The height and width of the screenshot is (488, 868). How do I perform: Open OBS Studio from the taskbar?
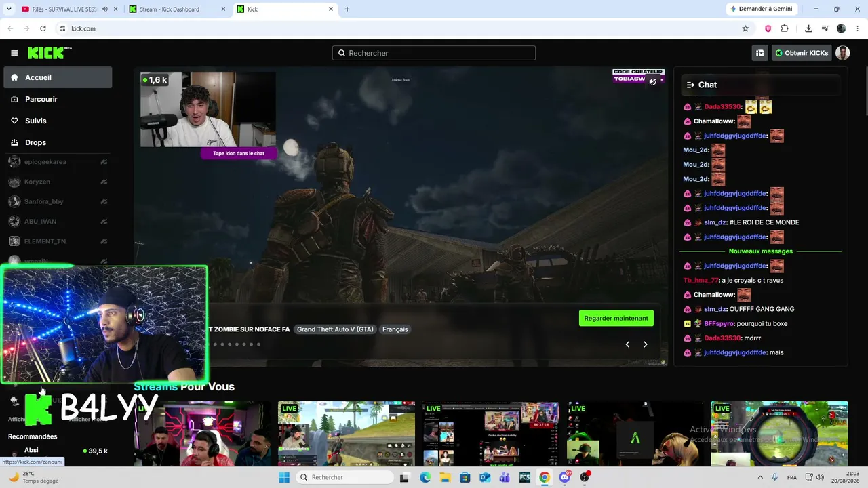coord(585,477)
